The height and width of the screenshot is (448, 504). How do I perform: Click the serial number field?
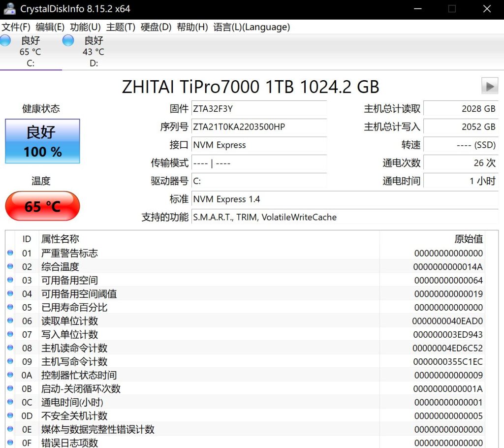click(259, 127)
